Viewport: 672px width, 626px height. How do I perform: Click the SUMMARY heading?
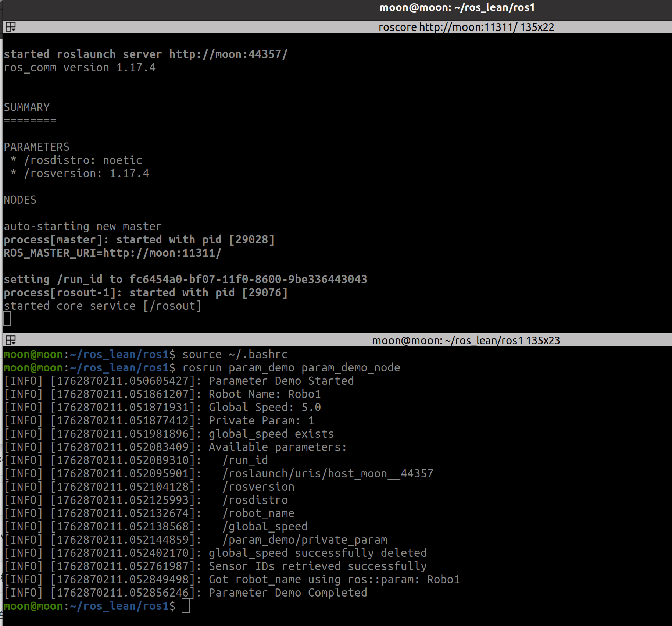pyautogui.click(x=27, y=107)
